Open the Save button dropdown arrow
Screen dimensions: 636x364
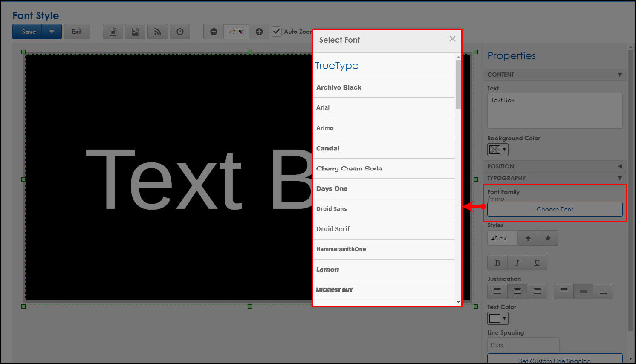point(52,31)
